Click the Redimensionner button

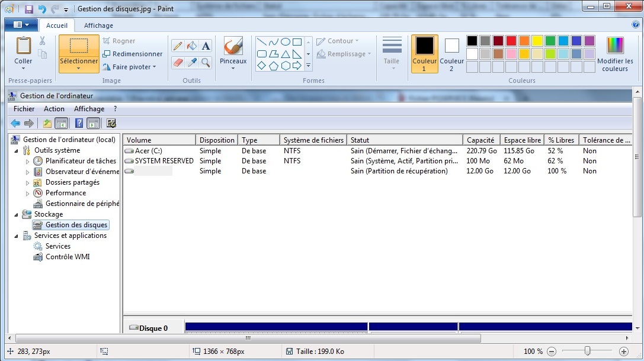point(132,54)
